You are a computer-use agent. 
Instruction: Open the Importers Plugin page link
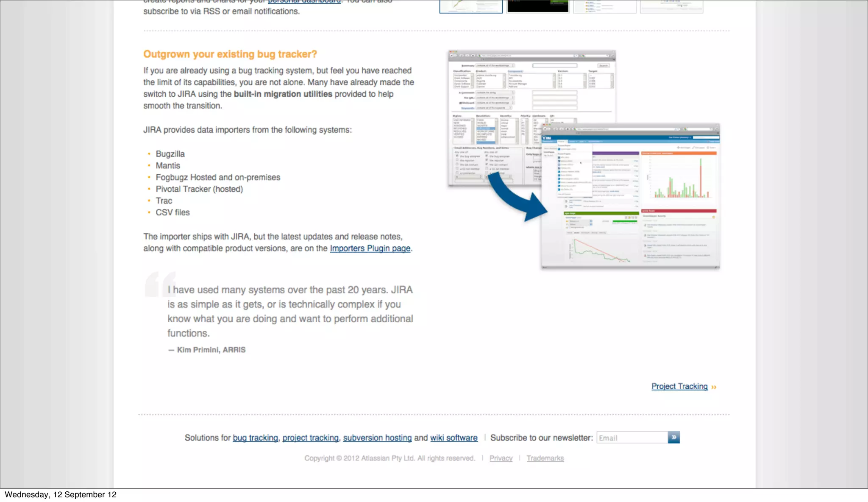(x=370, y=248)
